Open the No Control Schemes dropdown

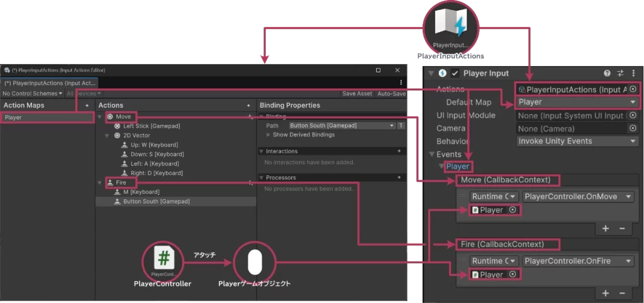pos(32,94)
